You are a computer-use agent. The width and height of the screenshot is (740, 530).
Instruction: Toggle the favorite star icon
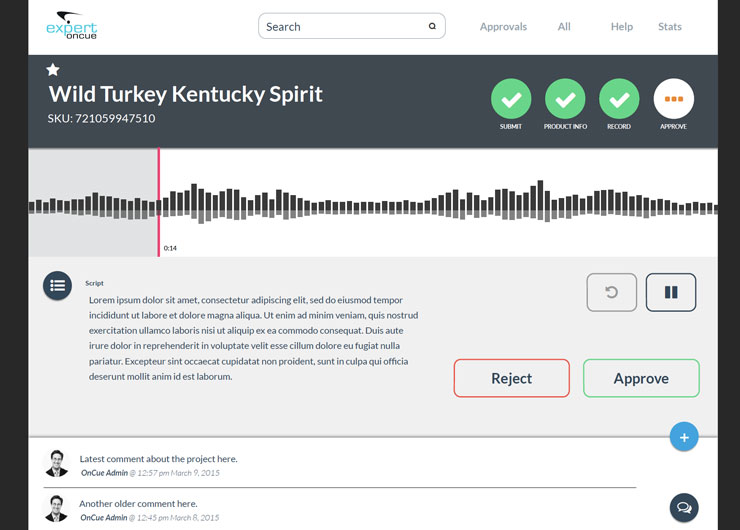[x=53, y=69]
